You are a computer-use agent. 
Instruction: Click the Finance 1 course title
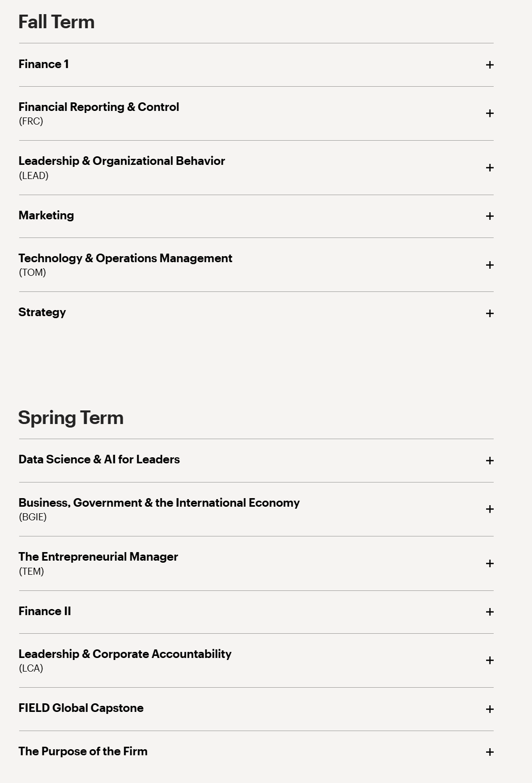44,64
